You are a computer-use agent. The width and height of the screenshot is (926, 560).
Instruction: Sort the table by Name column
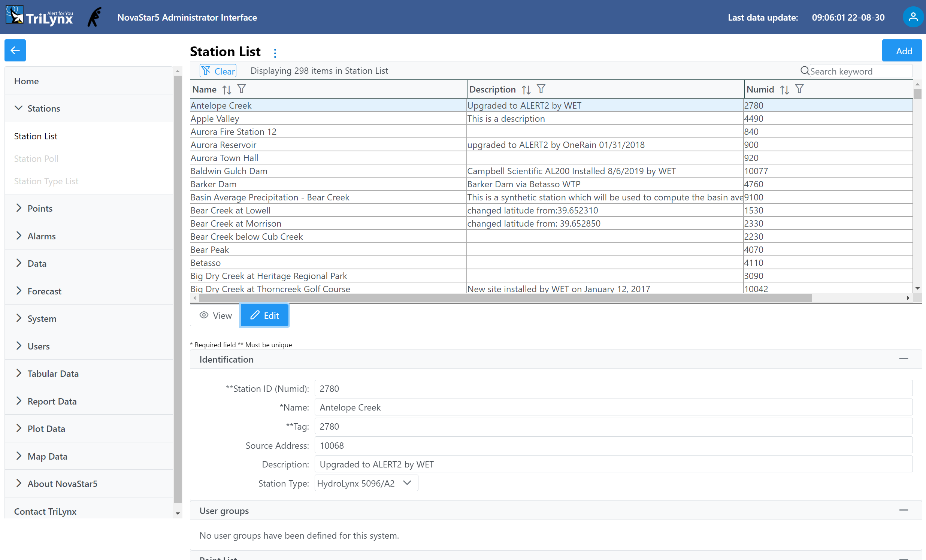click(227, 90)
